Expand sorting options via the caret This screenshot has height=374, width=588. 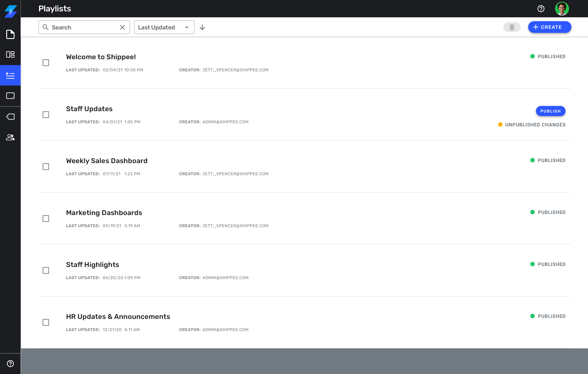(187, 28)
